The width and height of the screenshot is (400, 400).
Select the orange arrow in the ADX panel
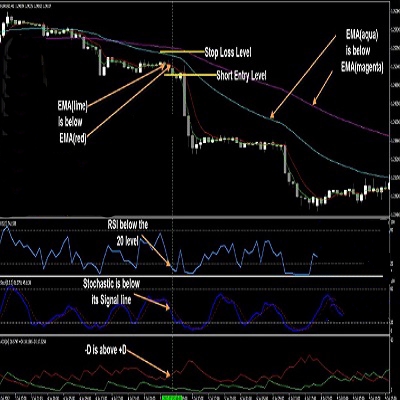click(149, 364)
